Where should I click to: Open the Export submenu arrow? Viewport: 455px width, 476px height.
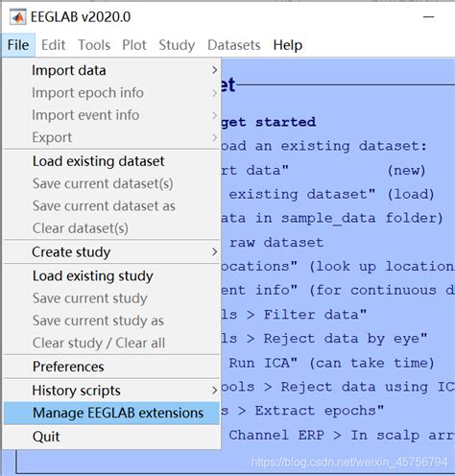click(x=215, y=137)
